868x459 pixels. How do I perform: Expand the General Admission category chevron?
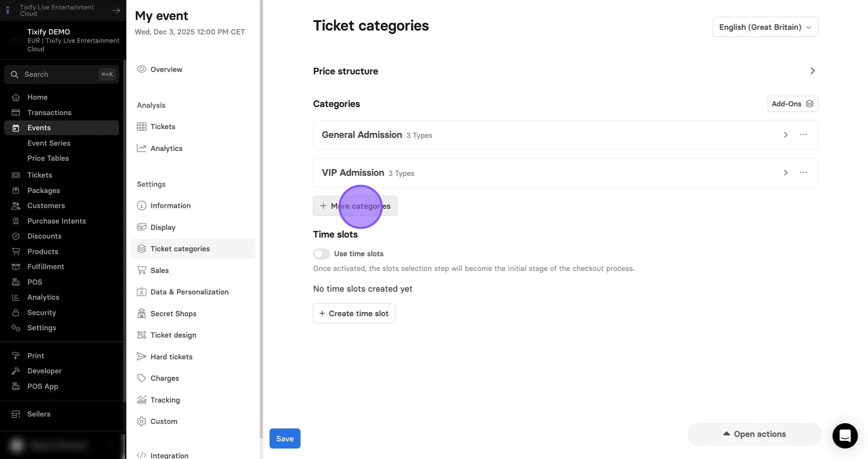(x=786, y=135)
